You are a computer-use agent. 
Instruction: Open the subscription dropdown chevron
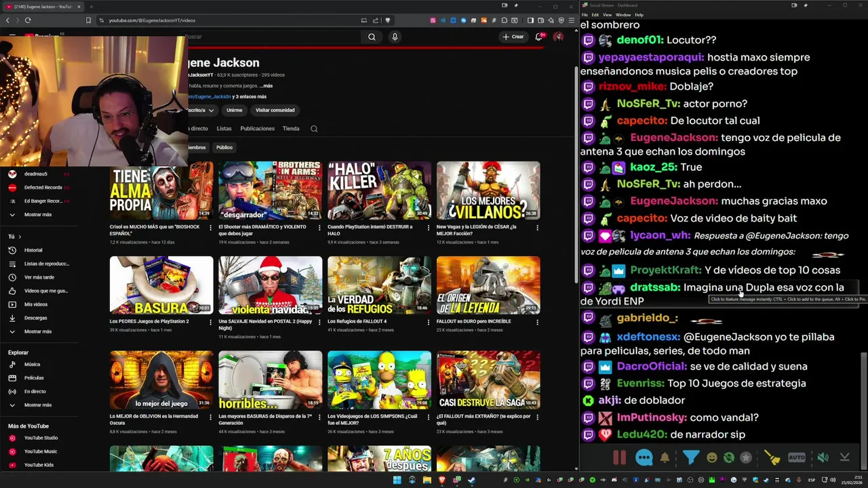tap(211, 110)
